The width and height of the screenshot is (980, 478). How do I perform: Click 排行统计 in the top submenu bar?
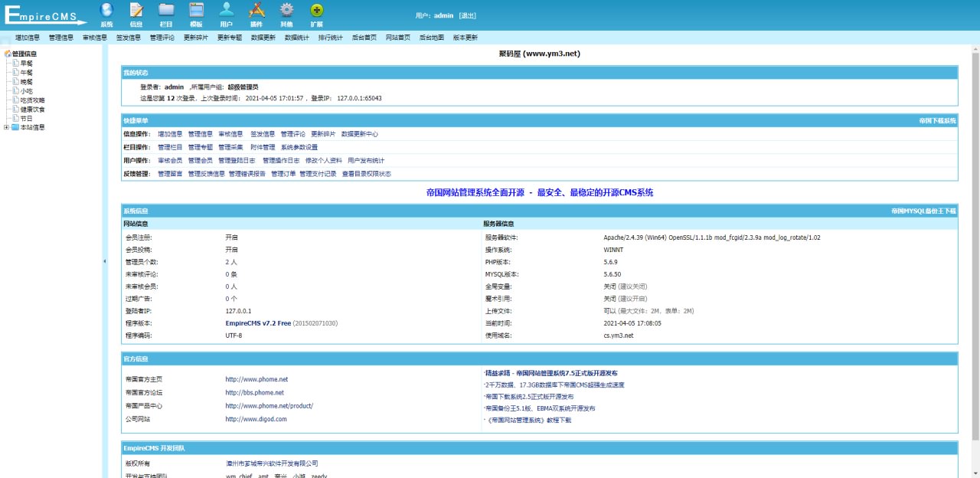[x=331, y=37]
